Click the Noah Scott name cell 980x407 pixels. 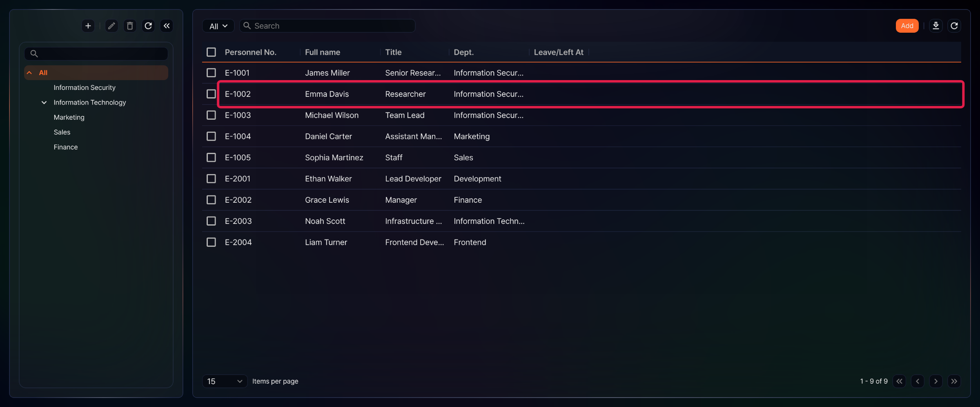click(325, 221)
